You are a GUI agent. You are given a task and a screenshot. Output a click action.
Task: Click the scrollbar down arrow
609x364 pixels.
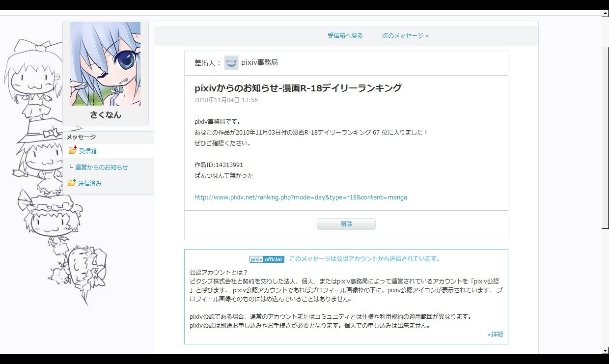(x=605, y=351)
